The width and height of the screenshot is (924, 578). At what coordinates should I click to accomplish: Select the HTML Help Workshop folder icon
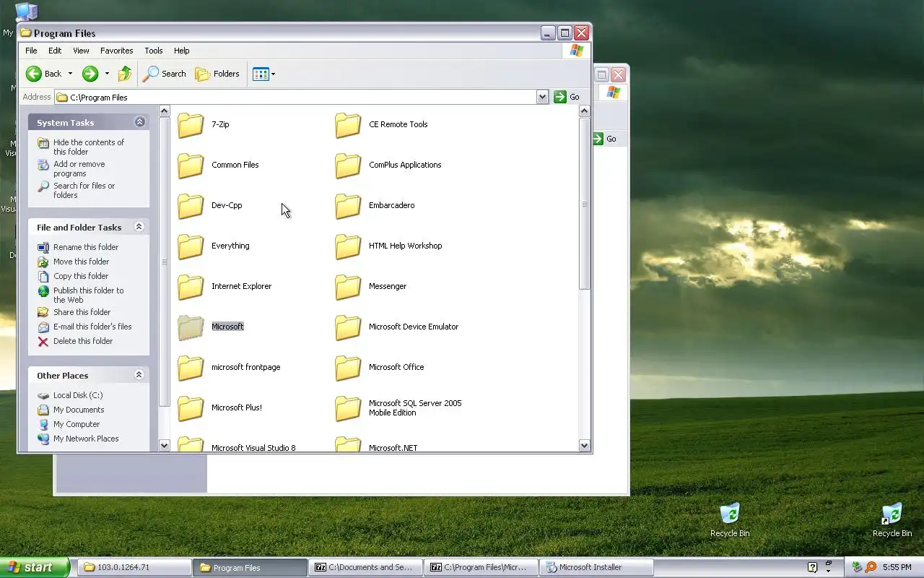click(348, 246)
